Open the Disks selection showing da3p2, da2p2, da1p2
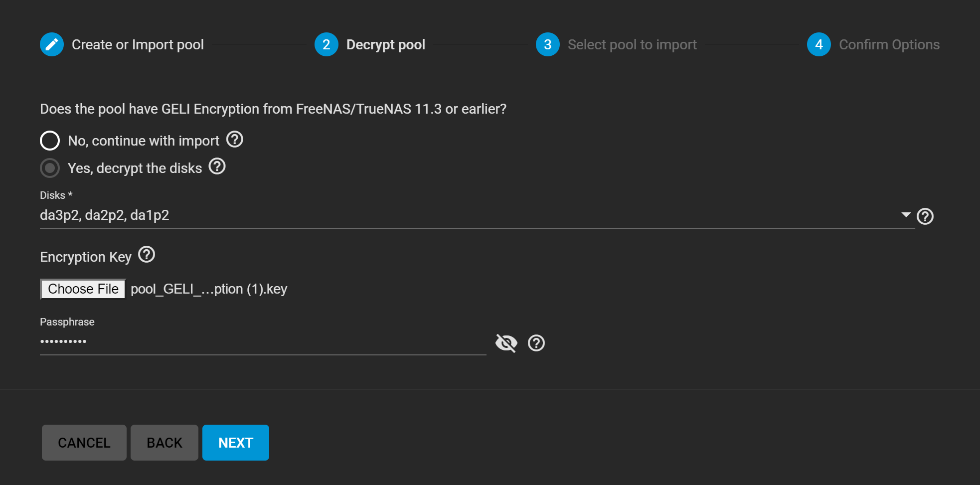The width and height of the screenshot is (980, 485). 449,215
